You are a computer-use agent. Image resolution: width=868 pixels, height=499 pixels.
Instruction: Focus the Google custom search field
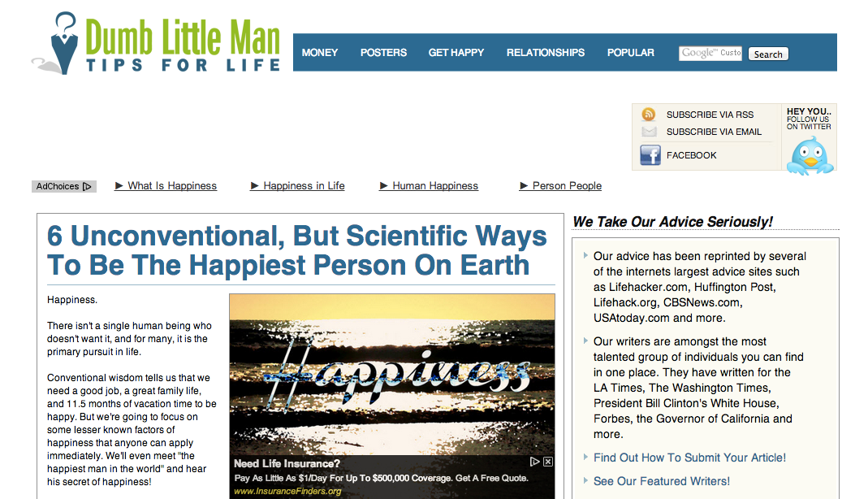click(x=710, y=53)
